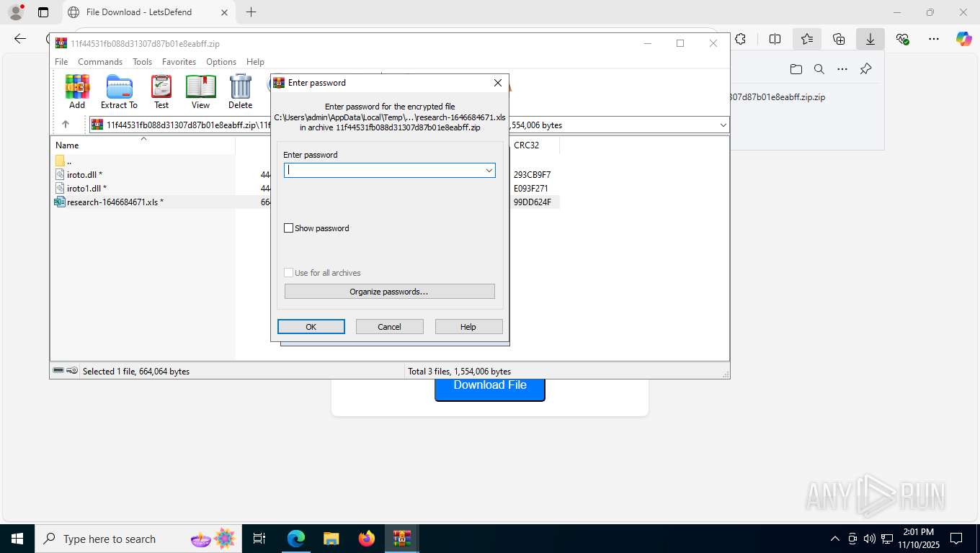This screenshot has width=980, height=553.
Task: Open downloads folder icon in downloads panel
Action: 796,69
